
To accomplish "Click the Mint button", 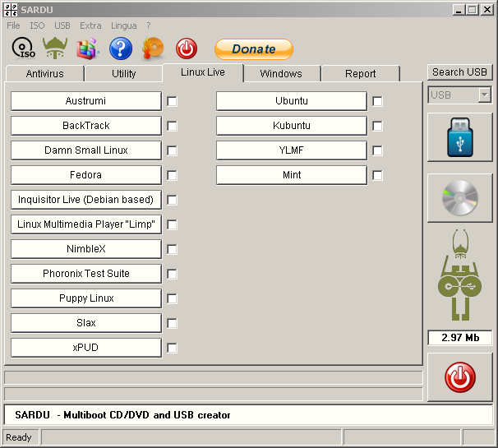I will 292,175.
